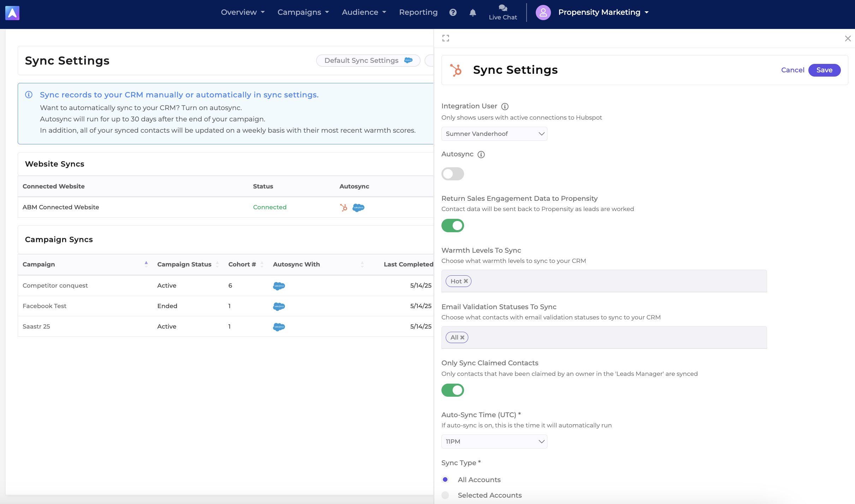This screenshot has height=504, width=855.
Task: Open Audience menu
Action: tap(364, 12)
